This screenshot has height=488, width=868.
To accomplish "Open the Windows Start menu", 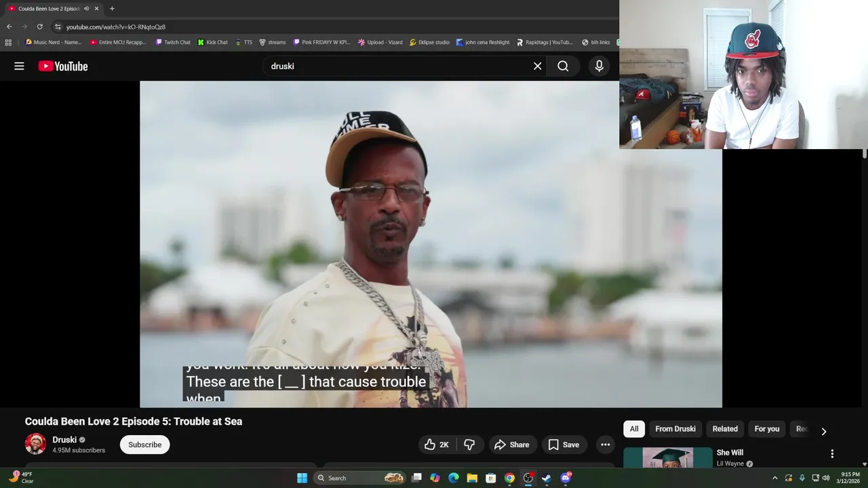I will coord(302,478).
